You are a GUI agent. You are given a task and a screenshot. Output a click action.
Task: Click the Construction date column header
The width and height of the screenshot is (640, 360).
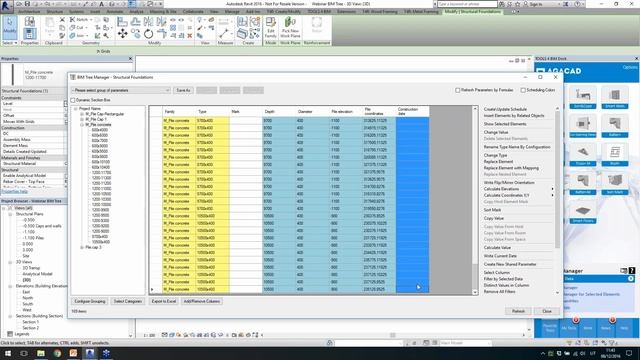(x=412, y=111)
